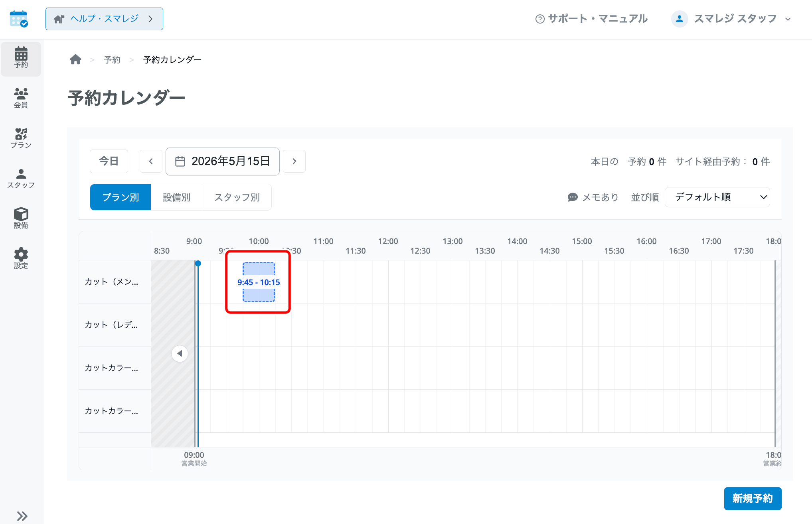
Task: Open the デフォルト順 sort dropdown
Action: click(x=717, y=197)
